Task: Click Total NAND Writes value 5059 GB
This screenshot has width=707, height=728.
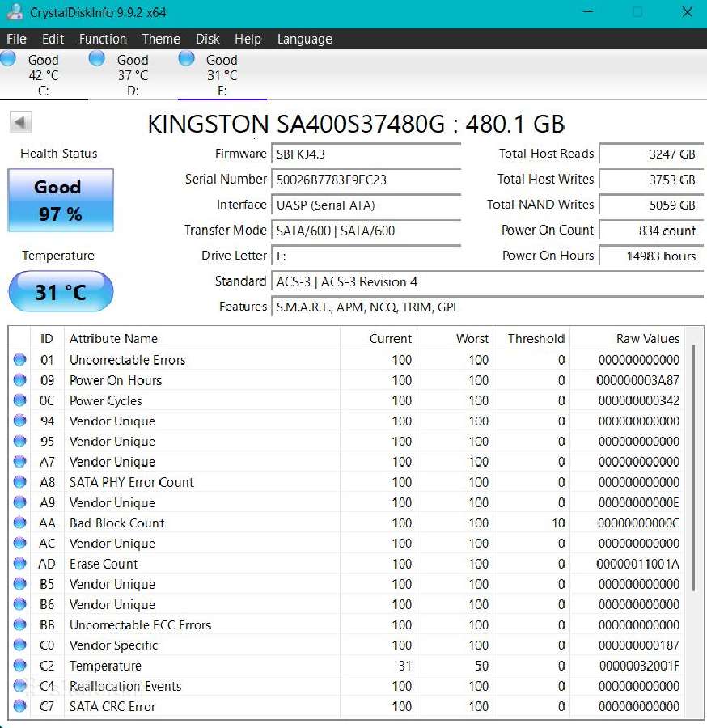Action: (651, 205)
